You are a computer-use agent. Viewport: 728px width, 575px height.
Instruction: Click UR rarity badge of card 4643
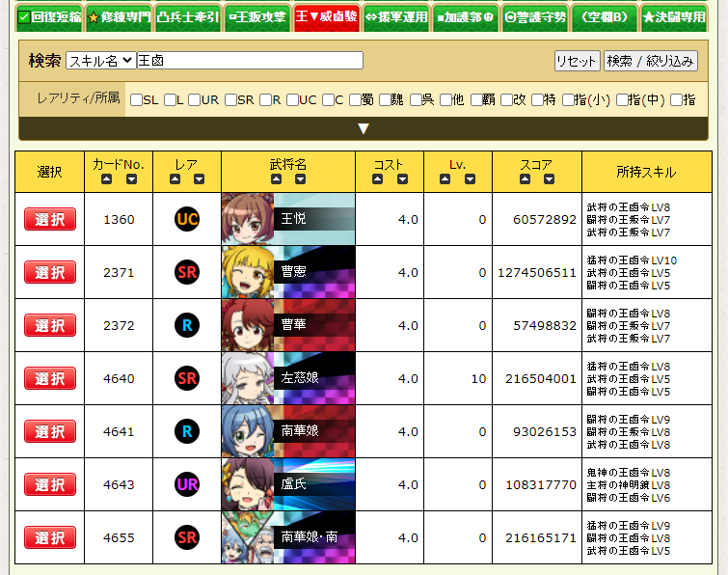(x=187, y=484)
